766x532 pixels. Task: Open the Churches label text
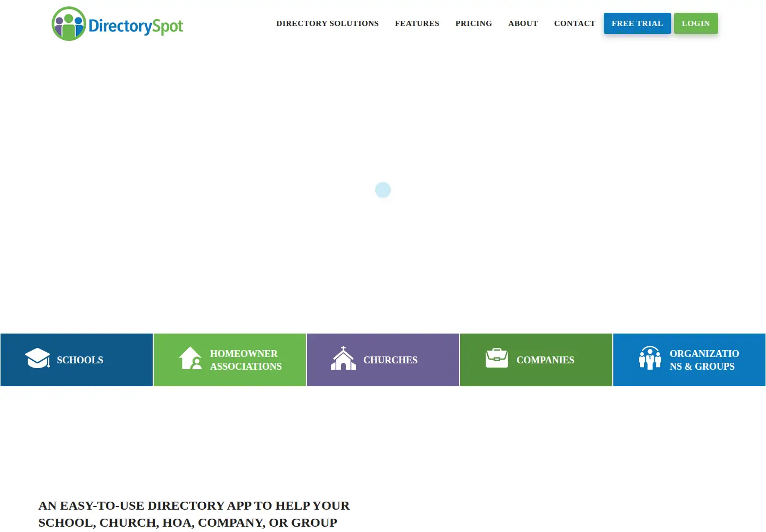(x=390, y=360)
